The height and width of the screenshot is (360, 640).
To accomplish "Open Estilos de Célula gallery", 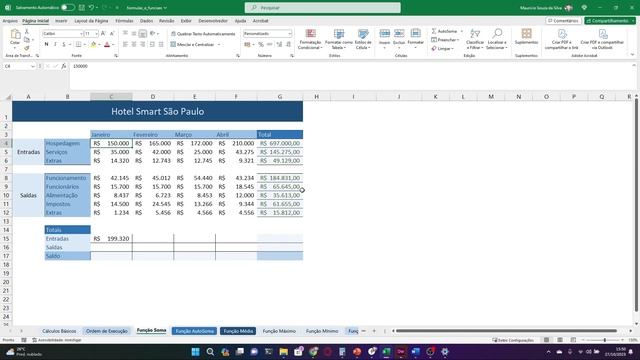I will coord(363,40).
